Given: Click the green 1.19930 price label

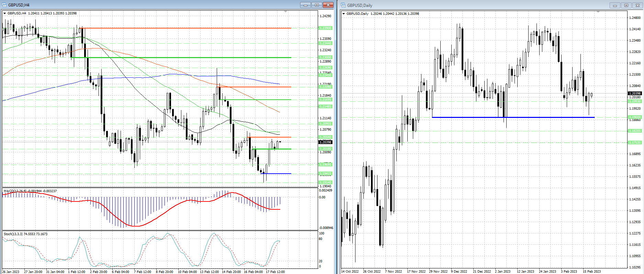Looking at the screenshot, I should (635, 101).
